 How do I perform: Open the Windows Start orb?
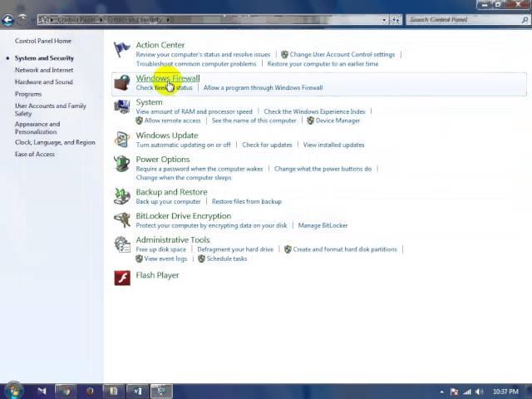tap(13, 391)
